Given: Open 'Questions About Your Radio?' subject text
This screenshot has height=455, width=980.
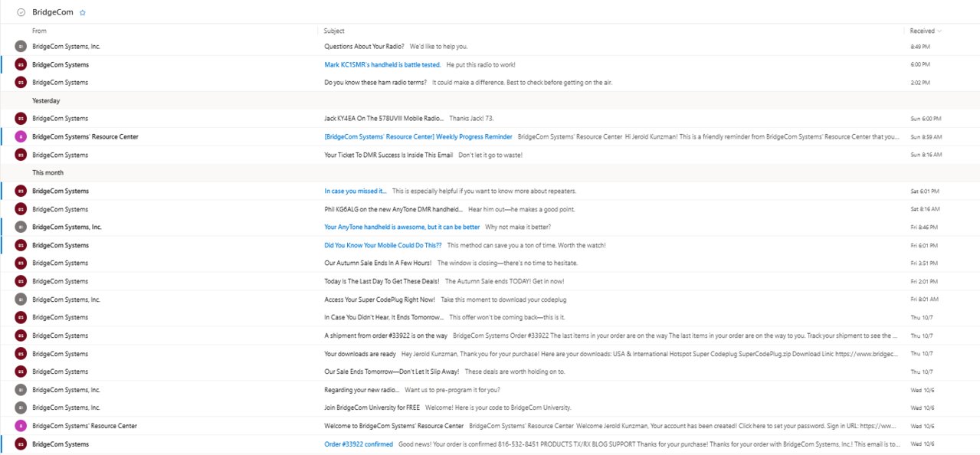Looking at the screenshot, I should point(364,47).
